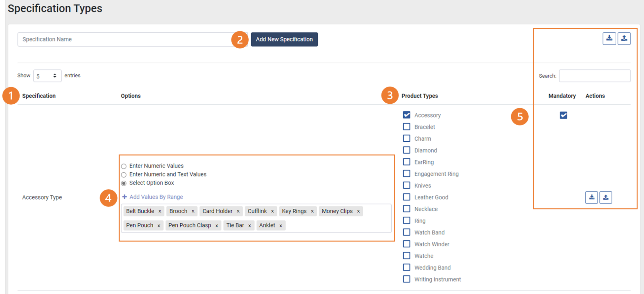This screenshot has height=294, width=644.
Task: Remove the Belt Buckle option chip
Action: 160,211
